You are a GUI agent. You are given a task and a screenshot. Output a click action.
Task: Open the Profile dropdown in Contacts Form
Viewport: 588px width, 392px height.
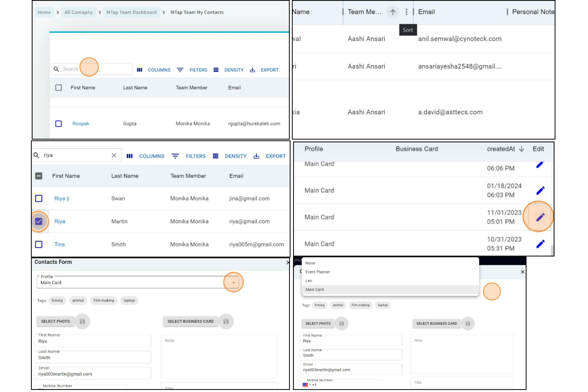pos(233,282)
